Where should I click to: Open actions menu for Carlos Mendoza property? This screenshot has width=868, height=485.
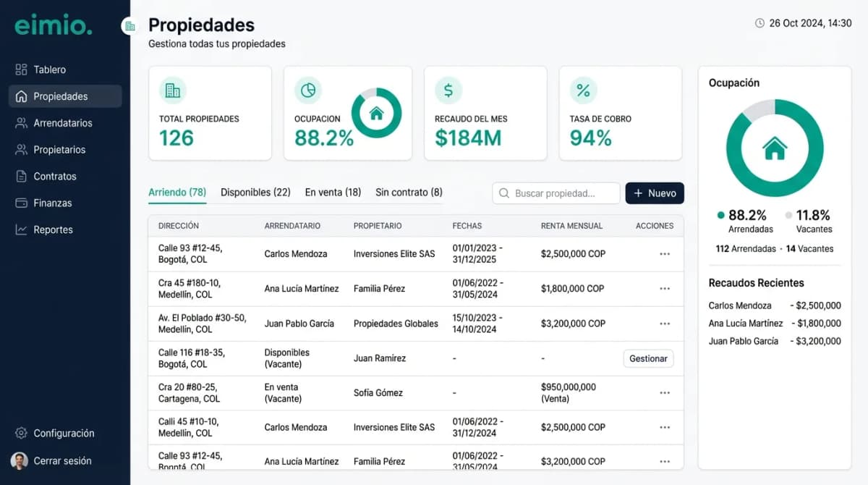click(x=665, y=254)
